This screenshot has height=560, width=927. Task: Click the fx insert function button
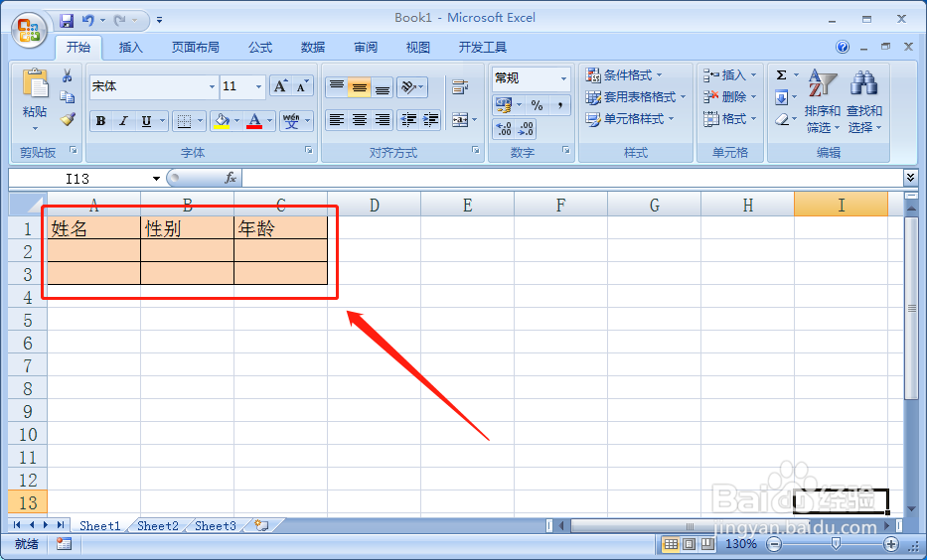[x=231, y=178]
